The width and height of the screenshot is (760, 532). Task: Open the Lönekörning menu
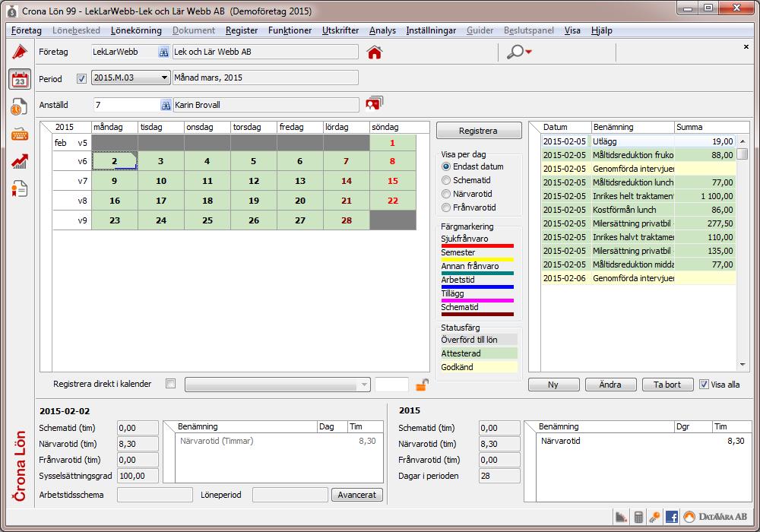click(x=136, y=30)
